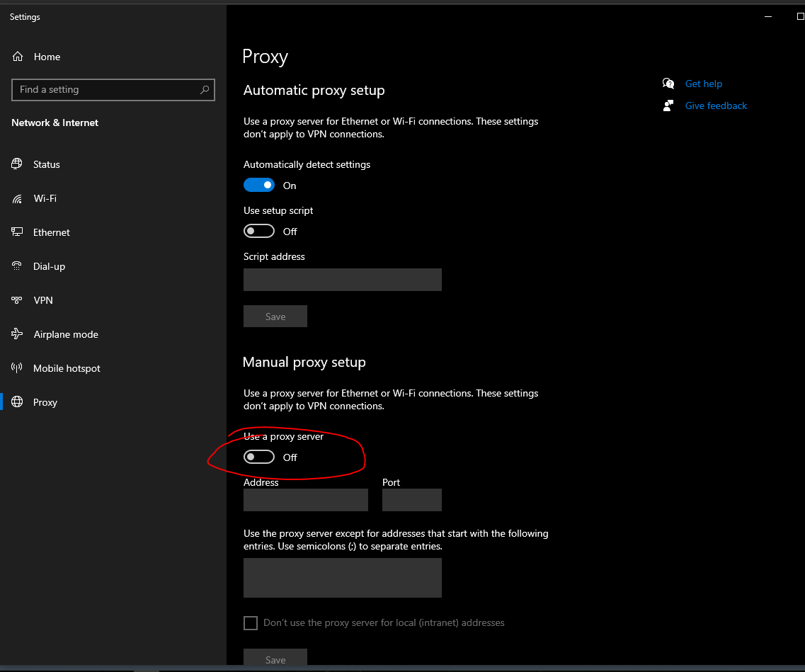Click the Home icon in sidebar
This screenshot has height=672, width=805.
click(18, 57)
